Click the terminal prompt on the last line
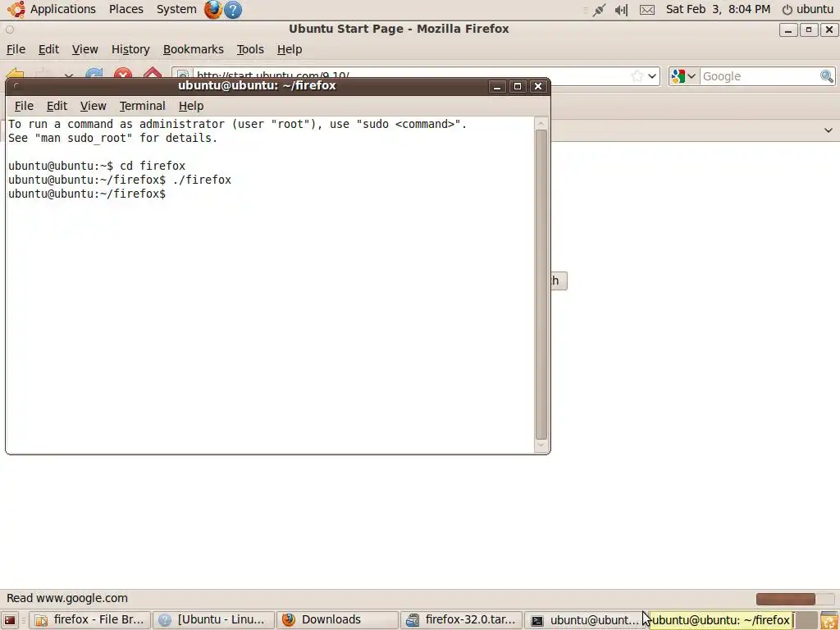Image resolution: width=840 pixels, height=630 pixels. [x=87, y=194]
